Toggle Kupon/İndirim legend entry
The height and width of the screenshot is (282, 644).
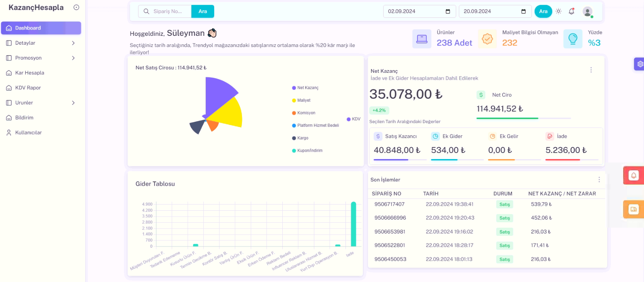(x=307, y=151)
